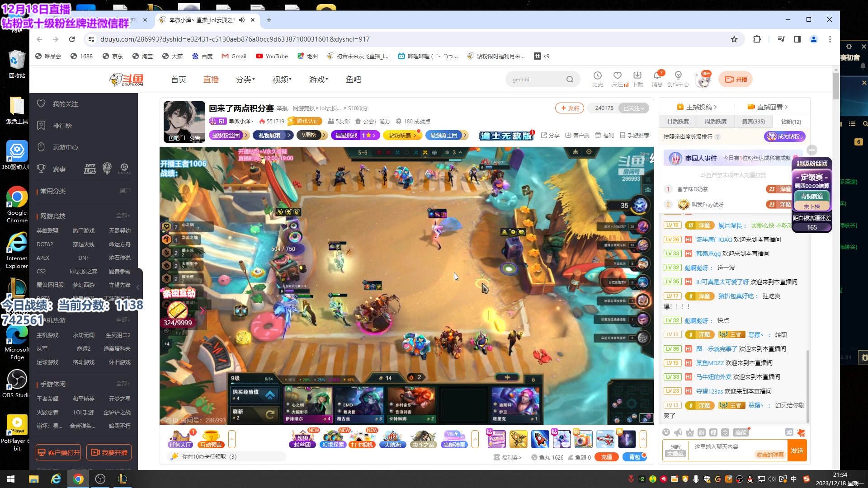This screenshot has height=488, width=868.
Task: Click the search magnifier icon
Action: (570, 80)
